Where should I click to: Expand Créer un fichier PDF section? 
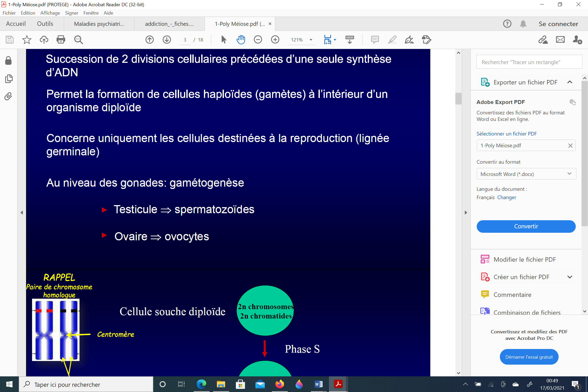pos(570,277)
